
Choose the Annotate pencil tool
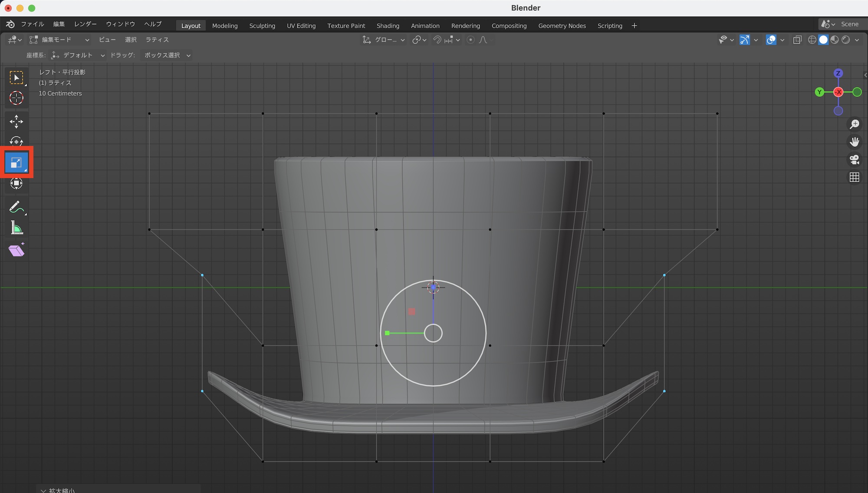pyautogui.click(x=16, y=207)
